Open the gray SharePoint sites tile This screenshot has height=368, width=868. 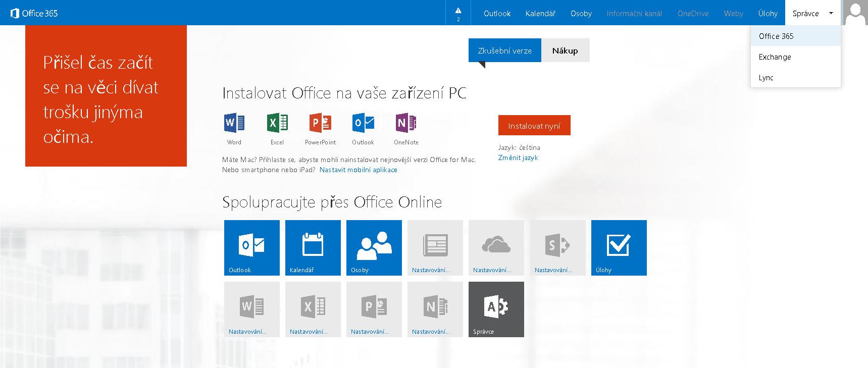(558, 248)
